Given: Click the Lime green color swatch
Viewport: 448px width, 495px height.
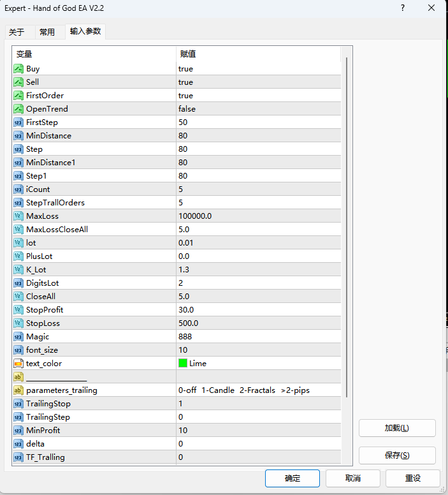Looking at the screenshot, I should coord(183,364).
